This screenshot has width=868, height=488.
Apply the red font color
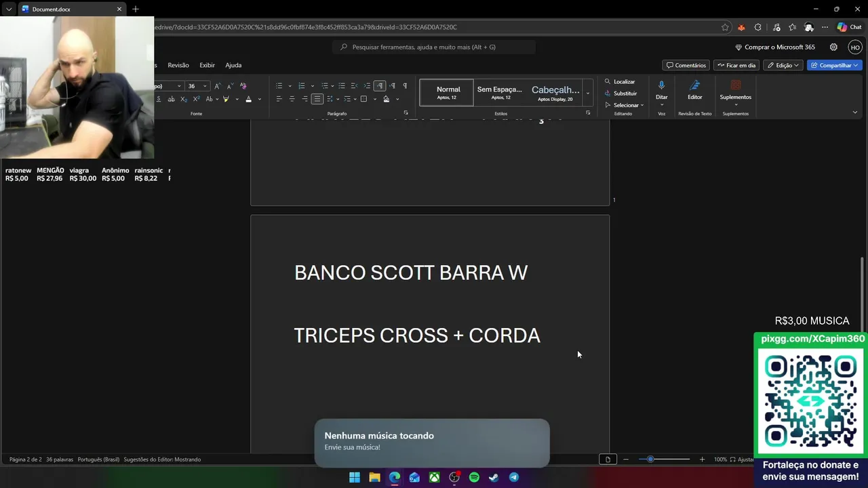pos(248,99)
